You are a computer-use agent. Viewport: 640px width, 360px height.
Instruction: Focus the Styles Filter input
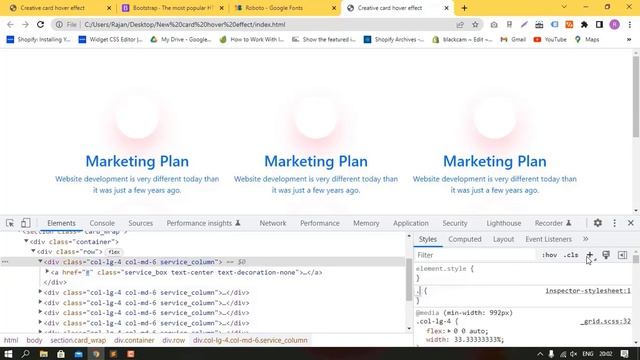[x=476, y=255]
